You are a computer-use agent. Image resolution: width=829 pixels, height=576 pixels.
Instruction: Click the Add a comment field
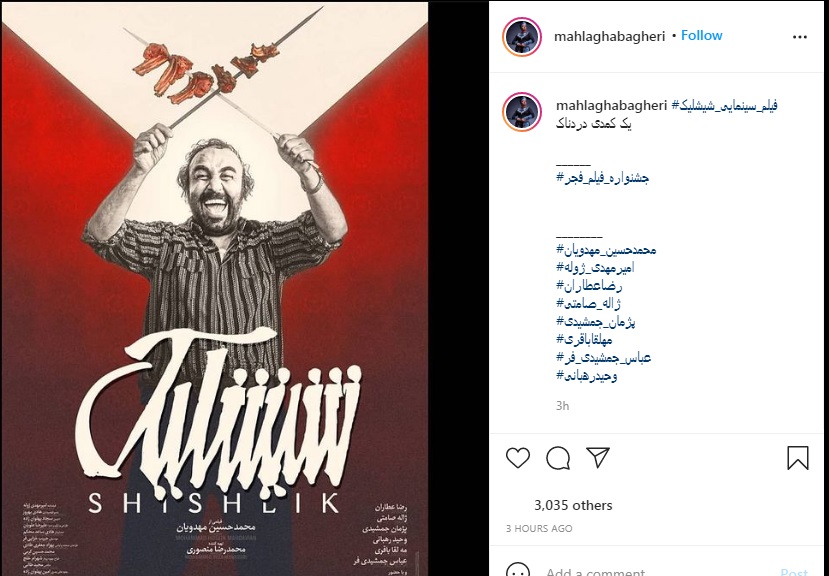pos(656,571)
